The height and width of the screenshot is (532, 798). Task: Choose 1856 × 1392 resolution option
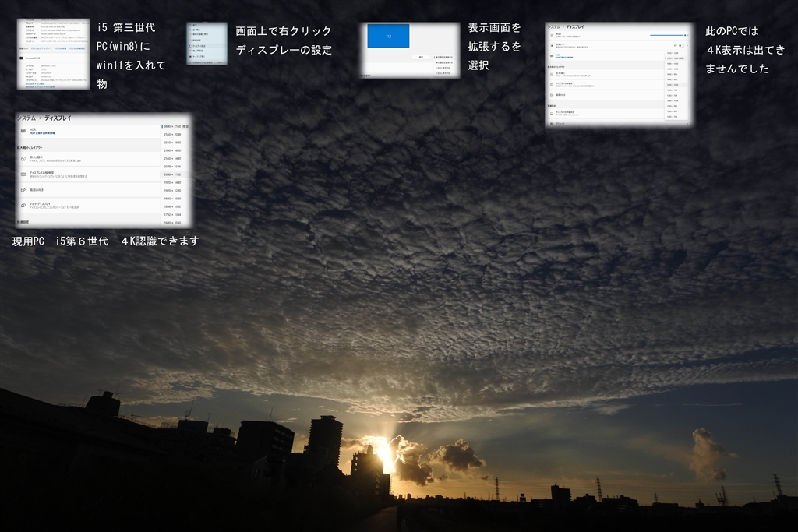pos(172,206)
